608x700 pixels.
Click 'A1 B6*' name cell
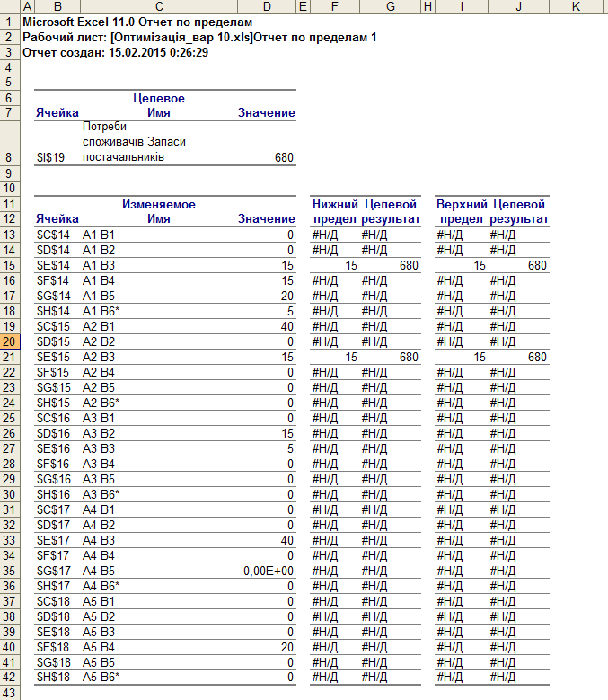point(101,311)
